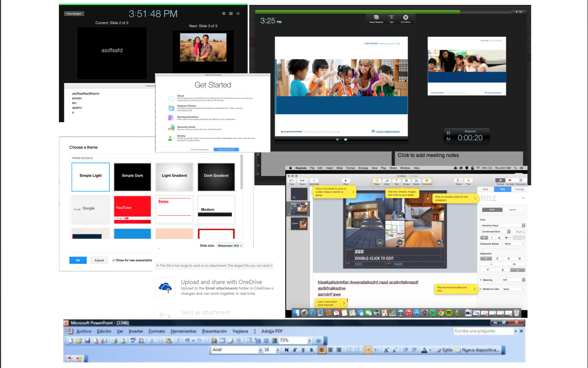The width and height of the screenshot is (588, 368).
Task: Click Cancel in the theme chooser
Action: coord(99,260)
